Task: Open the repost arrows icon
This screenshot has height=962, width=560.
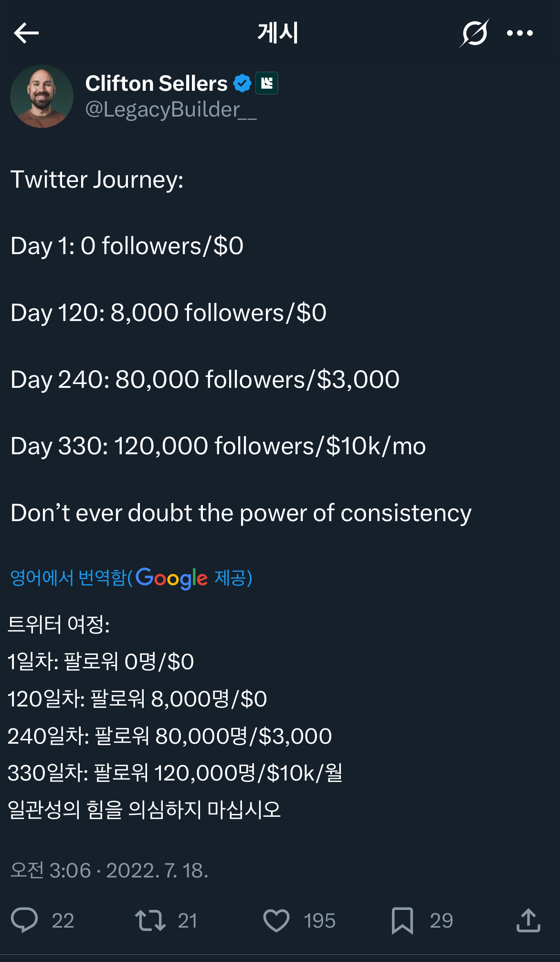Action: click(150, 920)
